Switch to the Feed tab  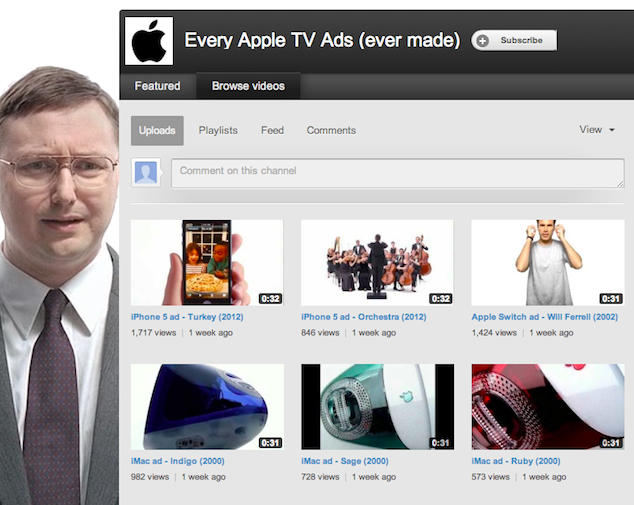[272, 130]
